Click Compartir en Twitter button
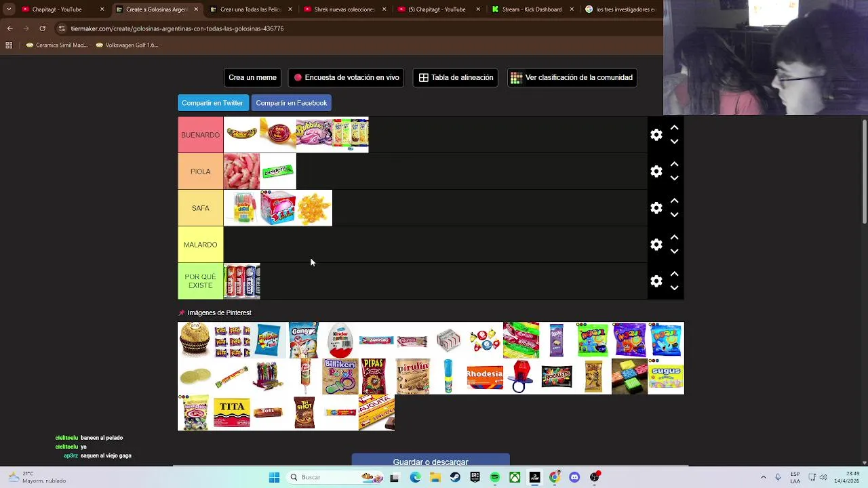This screenshot has width=868, height=488. (x=212, y=103)
